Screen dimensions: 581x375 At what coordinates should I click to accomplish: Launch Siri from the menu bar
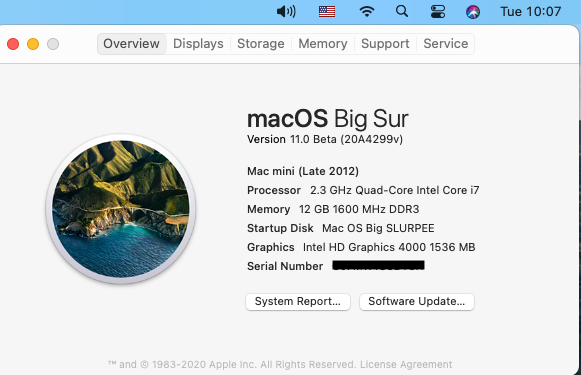pyautogui.click(x=473, y=12)
